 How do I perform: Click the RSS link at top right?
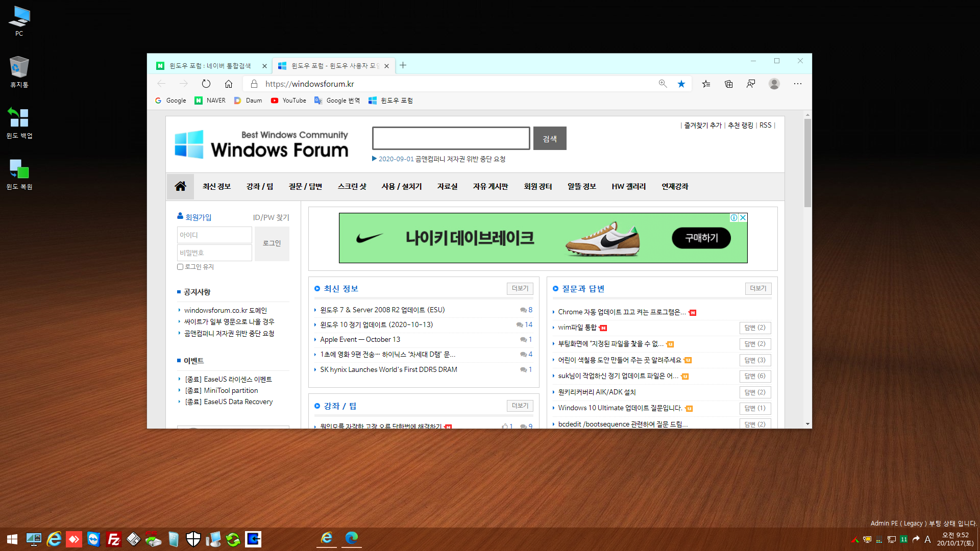click(x=765, y=125)
